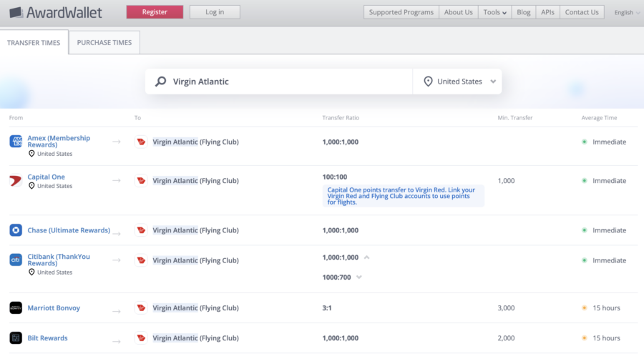Image resolution: width=644 pixels, height=354 pixels.
Task: Switch to the Transfer Times tab
Action: (x=34, y=43)
